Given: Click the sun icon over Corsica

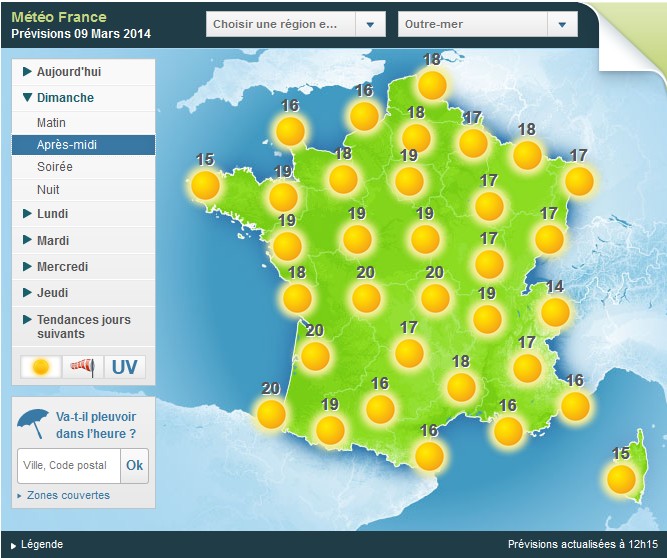Looking at the screenshot, I should tap(622, 479).
